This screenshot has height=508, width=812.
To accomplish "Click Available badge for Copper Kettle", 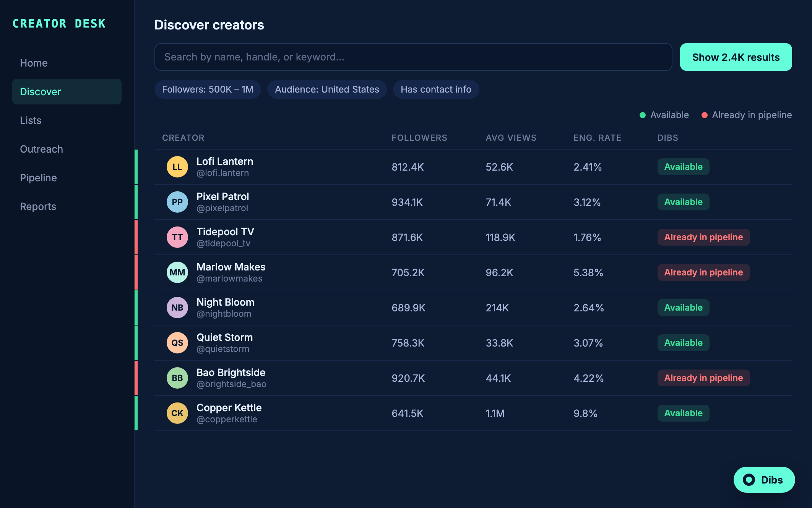I will [683, 413].
